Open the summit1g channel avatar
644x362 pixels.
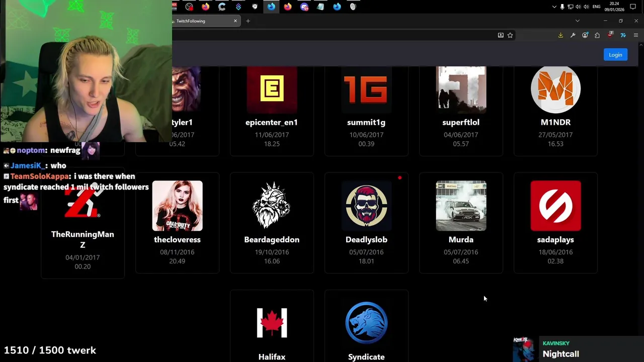tap(366, 89)
